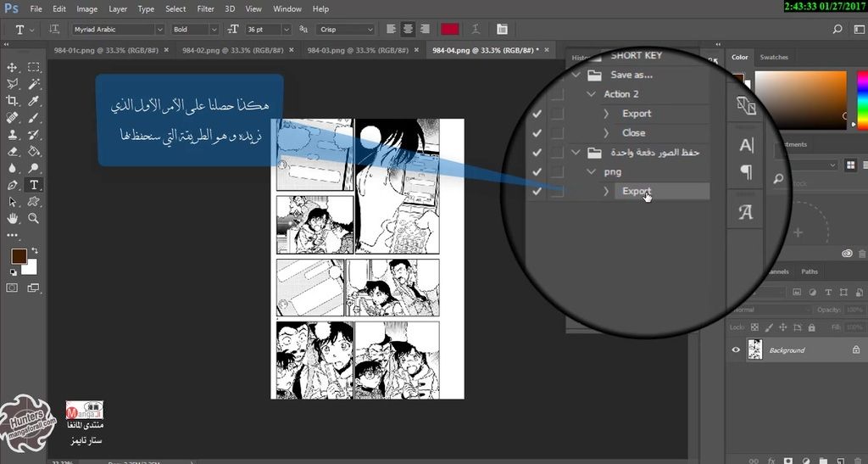Hide the Background layer eye icon

coord(736,350)
